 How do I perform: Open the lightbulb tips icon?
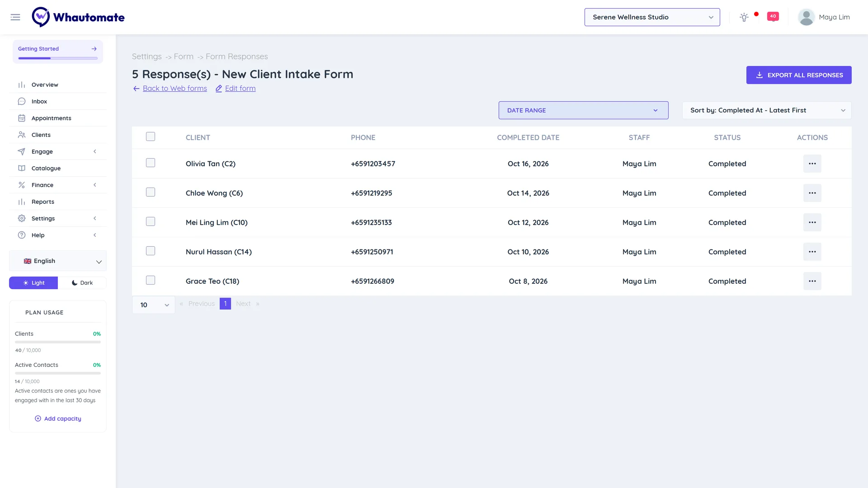click(x=744, y=17)
